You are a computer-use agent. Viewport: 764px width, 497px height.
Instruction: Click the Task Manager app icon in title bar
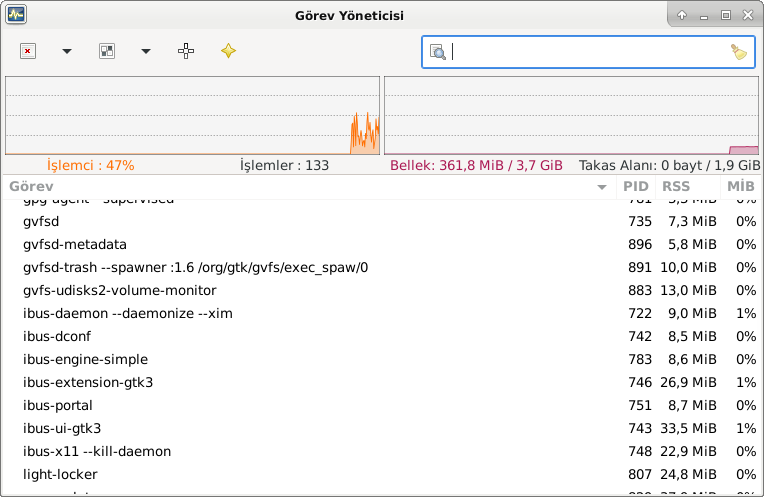point(16,15)
